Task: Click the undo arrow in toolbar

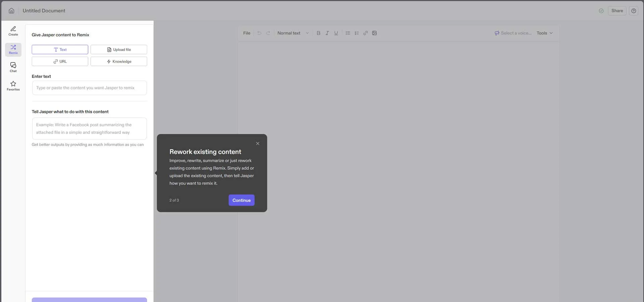Action: (259, 33)
